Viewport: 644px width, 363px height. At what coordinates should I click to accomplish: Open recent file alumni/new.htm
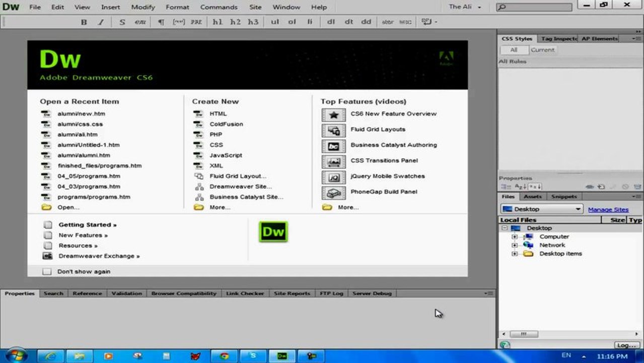coord(81,113)
